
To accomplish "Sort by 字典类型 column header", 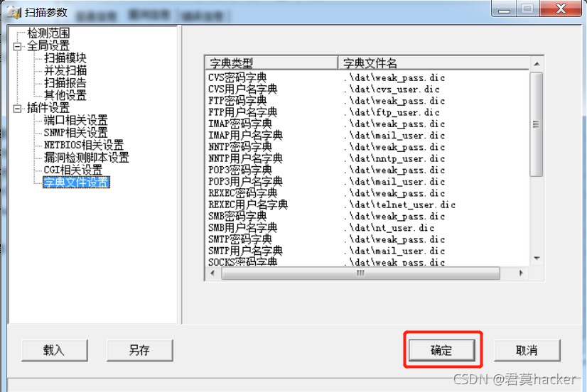I will [x=271, y=62].
